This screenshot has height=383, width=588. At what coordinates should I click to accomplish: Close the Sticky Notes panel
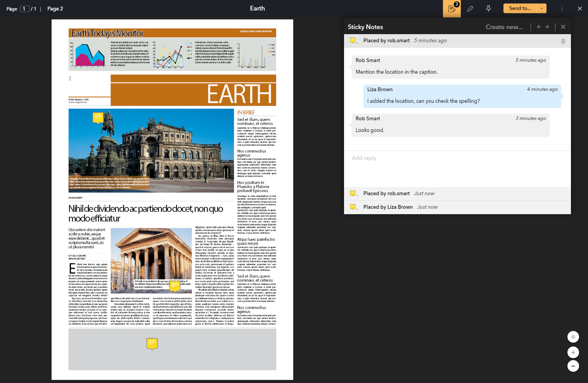563,27
